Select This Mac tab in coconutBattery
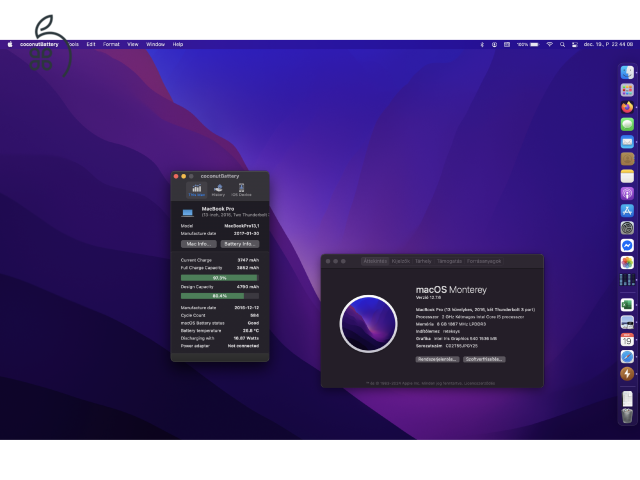Screen dimensions: 640x480 (x=197, y=190)
